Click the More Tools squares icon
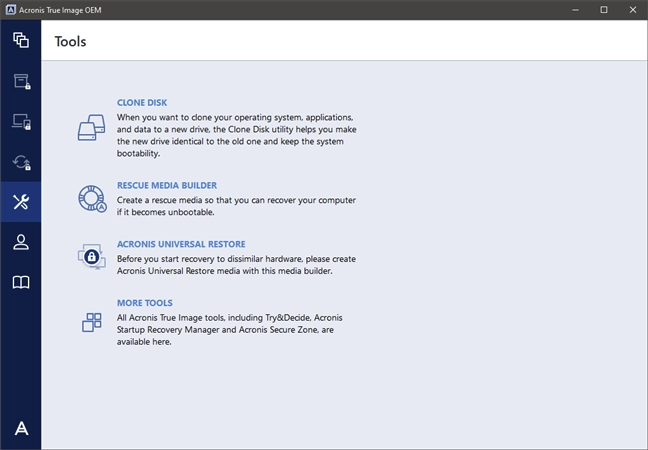Screen dimensions: 648x450 click(92, 322)
